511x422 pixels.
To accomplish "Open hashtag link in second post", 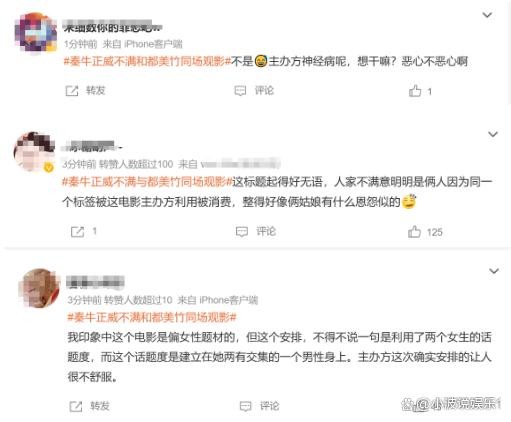I will 147,182.
